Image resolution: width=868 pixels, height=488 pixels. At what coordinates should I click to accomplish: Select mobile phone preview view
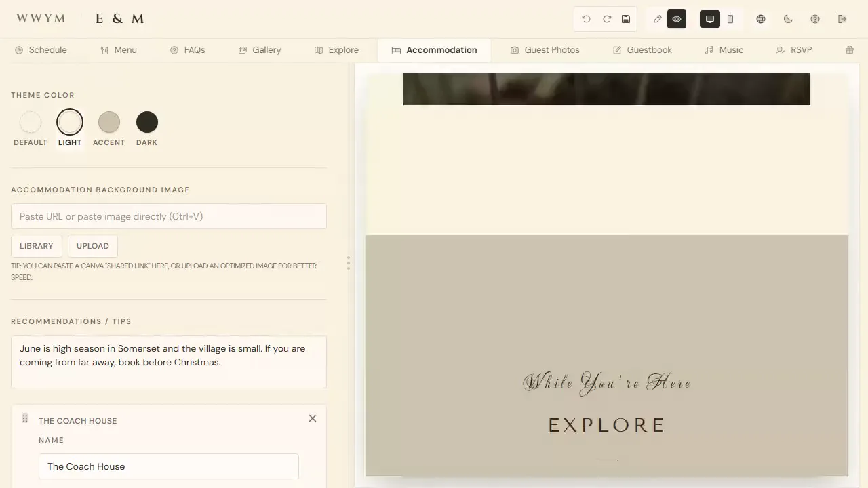(x=730, y=19)
